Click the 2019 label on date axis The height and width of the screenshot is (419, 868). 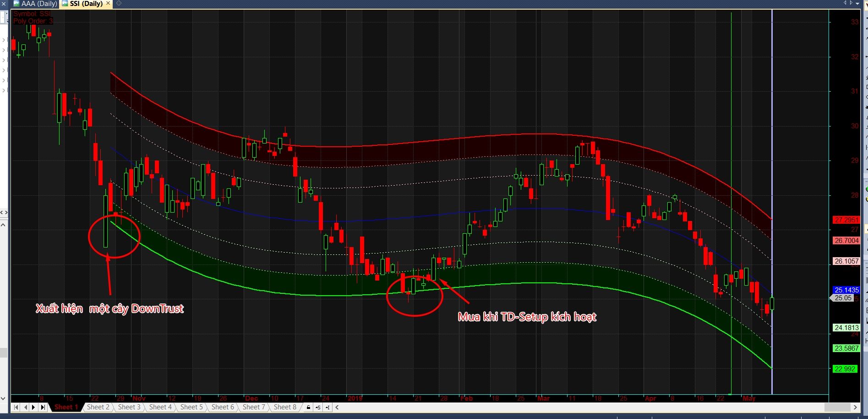[355, 398]
